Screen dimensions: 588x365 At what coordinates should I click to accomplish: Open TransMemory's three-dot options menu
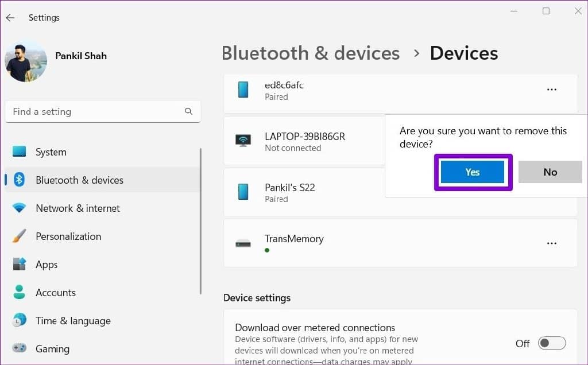552,243
